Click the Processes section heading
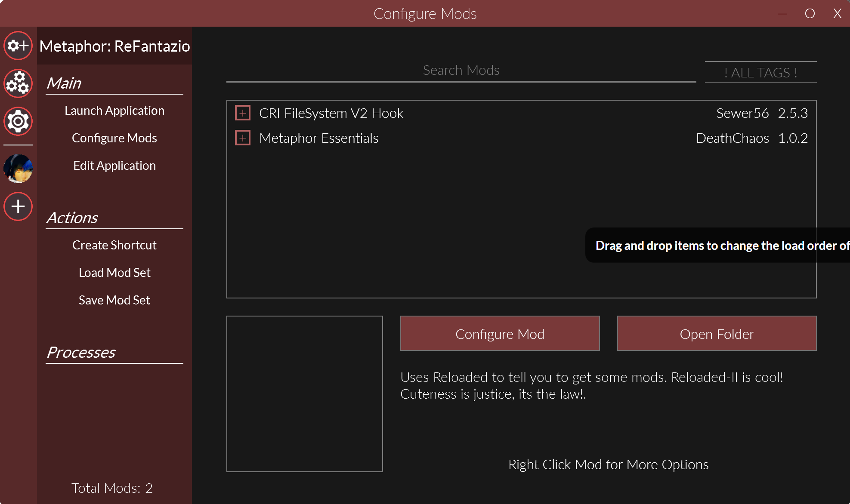 [x=81, y=353]
